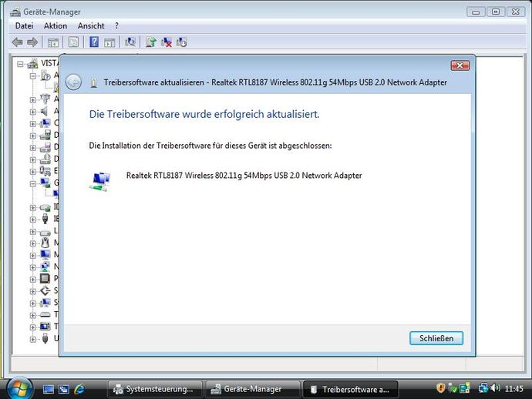The width and height of the screenshot is (532, 399).
Task: Open the ? help menu
Action: [x=116, y=25]
